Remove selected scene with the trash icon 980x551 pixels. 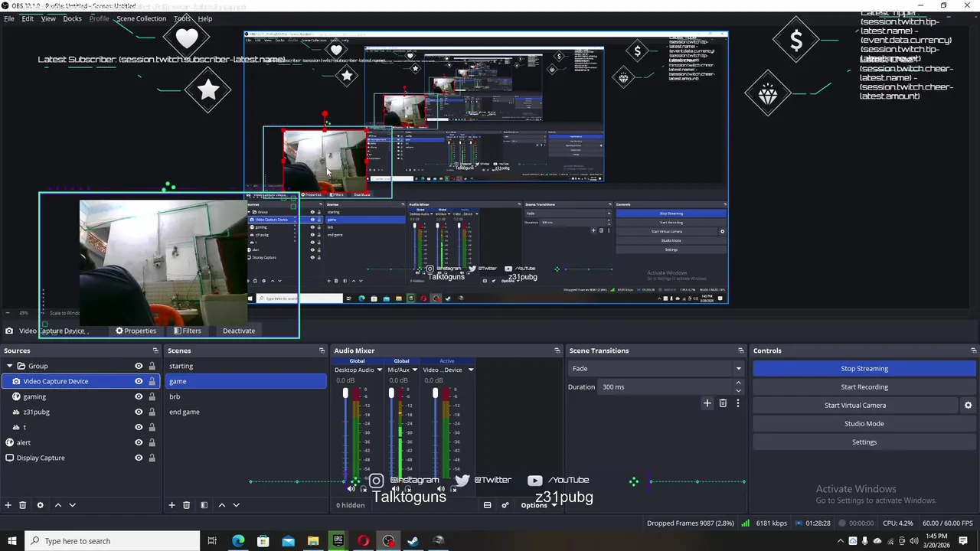click(x=186, y=505)
